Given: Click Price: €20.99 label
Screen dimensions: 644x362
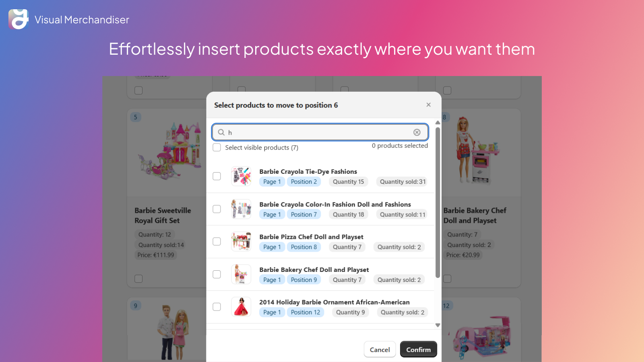Looking at the screenshot, I should coord(463,255).
